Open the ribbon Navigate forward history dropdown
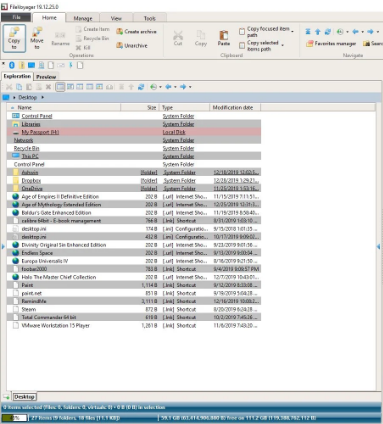The height and width of the screenshot is (424, 383). coord(378,32)
